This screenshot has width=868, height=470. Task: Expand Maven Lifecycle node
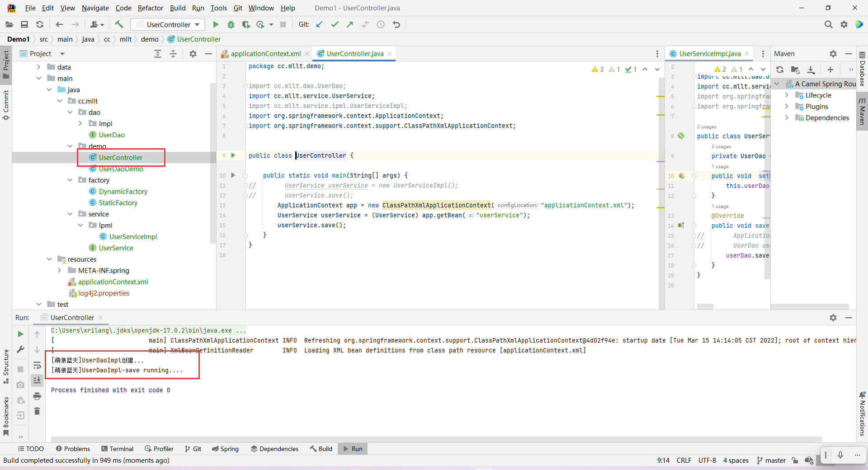click(787, 95)
